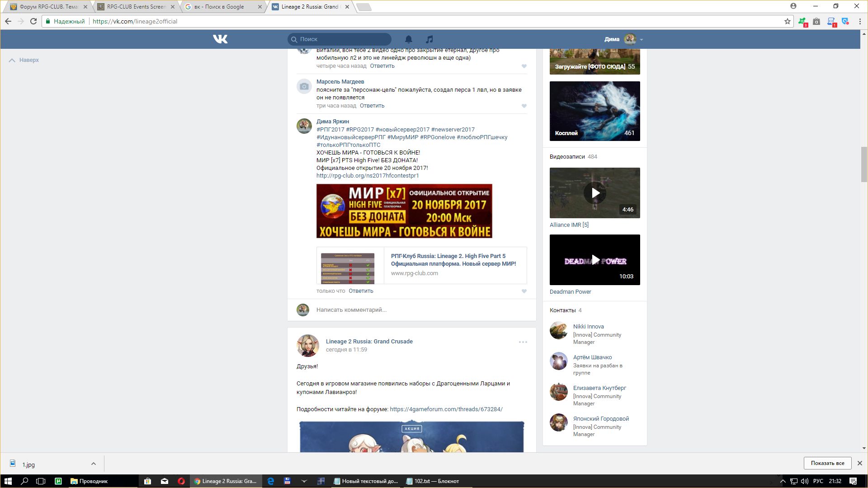The image size is (868, 488).
Task: Switch to RPG-CLUB Events Screen tab
Action: point(136,7)
